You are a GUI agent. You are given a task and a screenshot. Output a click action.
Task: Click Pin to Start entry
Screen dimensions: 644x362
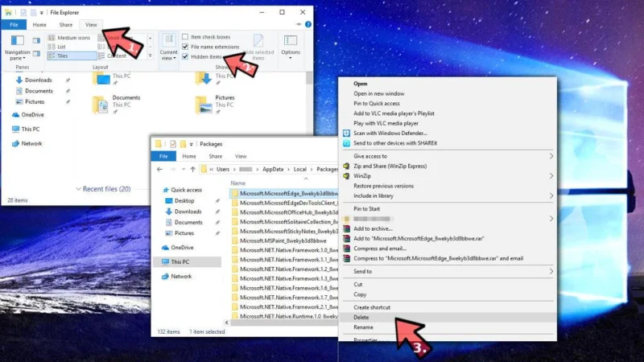pos(367,208)
